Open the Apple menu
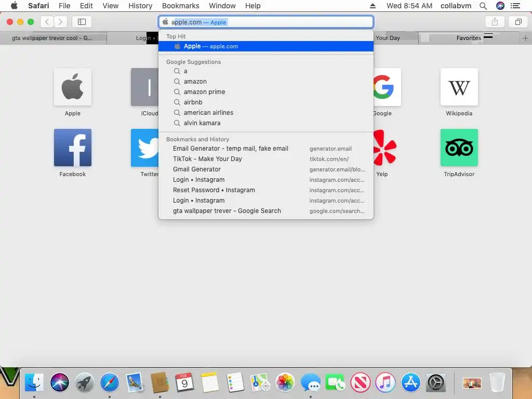 point(14,5)
